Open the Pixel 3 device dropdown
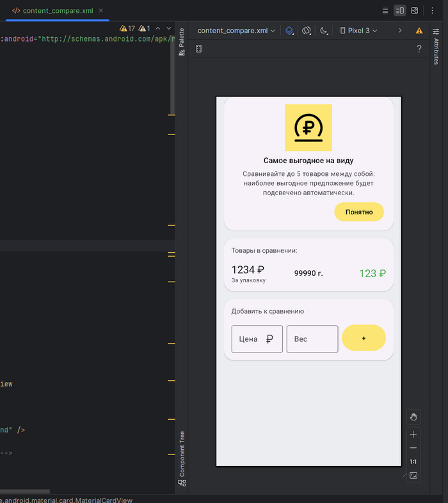Image resolution: width=448 pixels, height=503 pixels. [x=358, y=31]
